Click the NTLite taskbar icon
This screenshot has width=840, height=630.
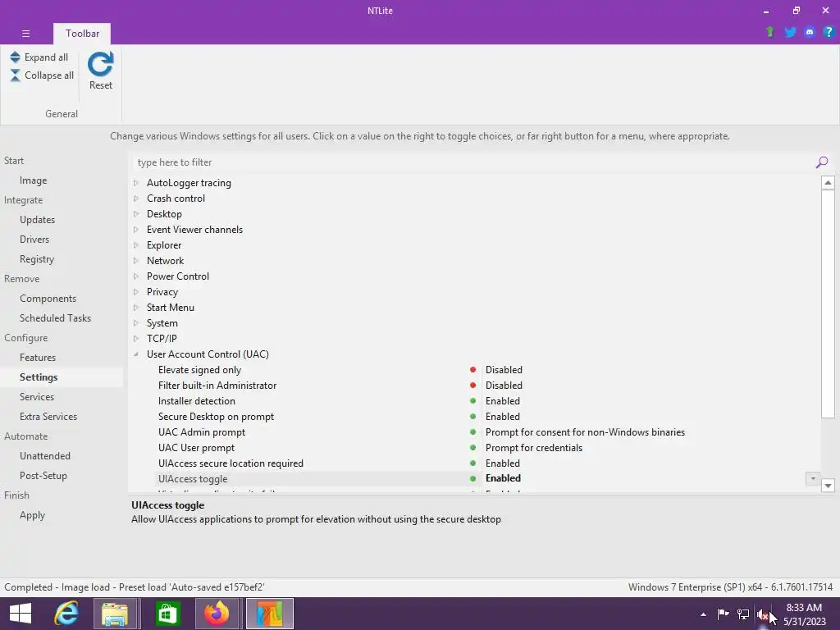(269, 614)
